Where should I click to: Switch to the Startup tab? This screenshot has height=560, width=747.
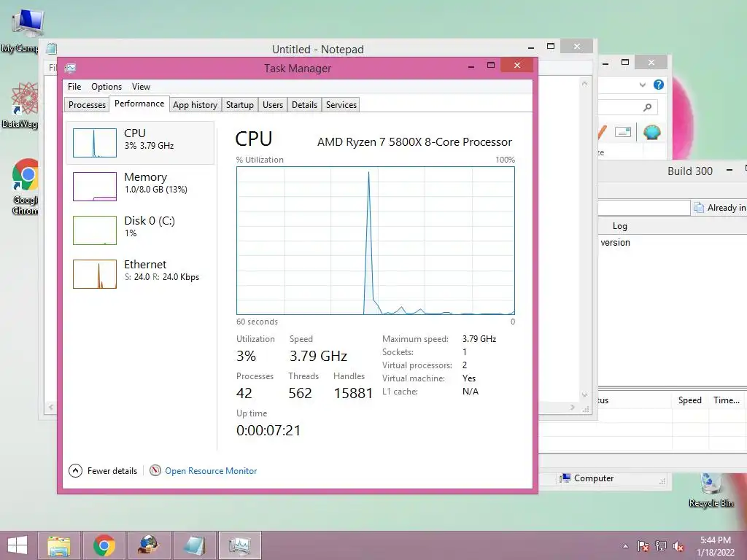coord(239,105)
